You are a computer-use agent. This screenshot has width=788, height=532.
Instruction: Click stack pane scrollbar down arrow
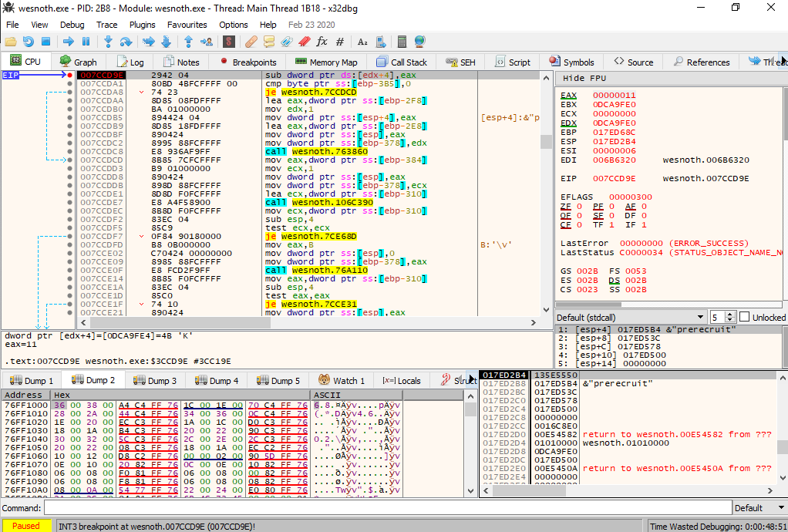coord(783,478)
